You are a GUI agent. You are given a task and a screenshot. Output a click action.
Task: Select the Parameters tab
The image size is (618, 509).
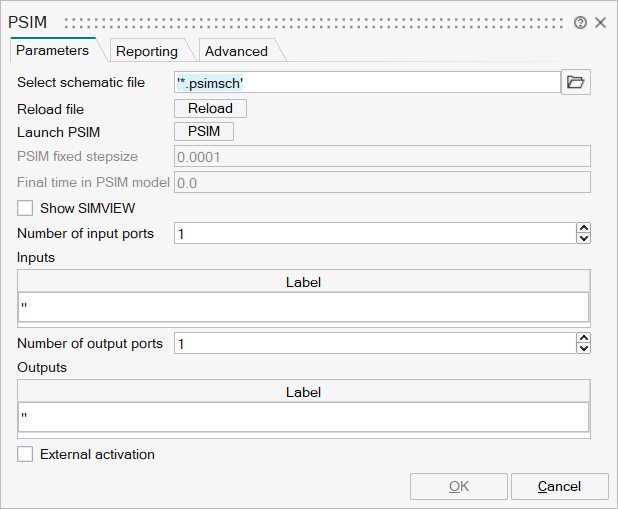click(53, 50)
